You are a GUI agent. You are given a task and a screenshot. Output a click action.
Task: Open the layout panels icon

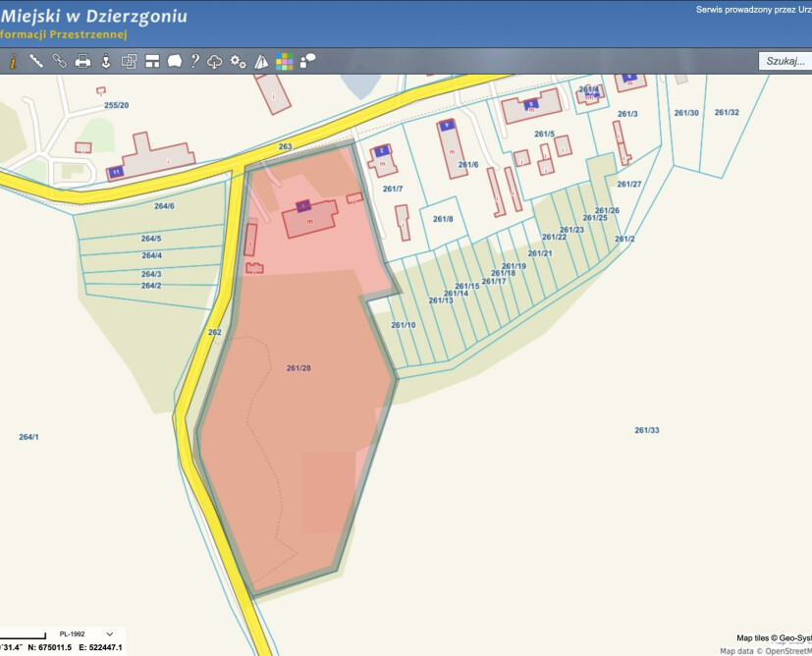152,61
